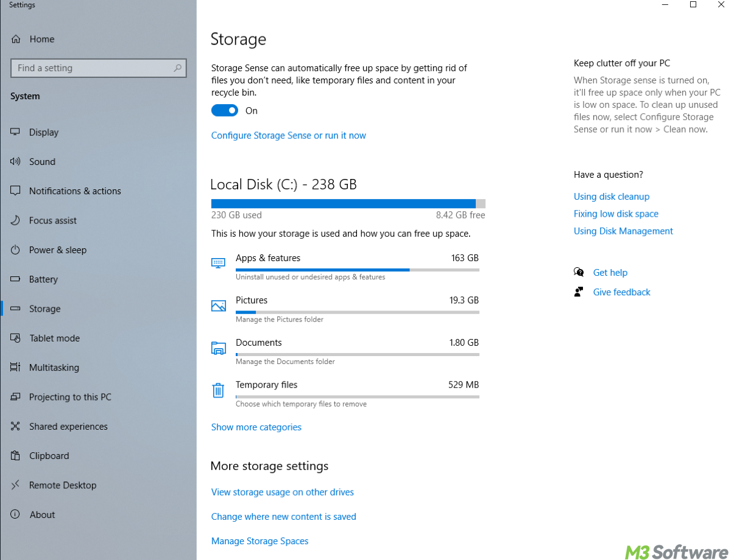
Task: Click the Storage drive icon in sidebar
Action: tap(16, 309)
